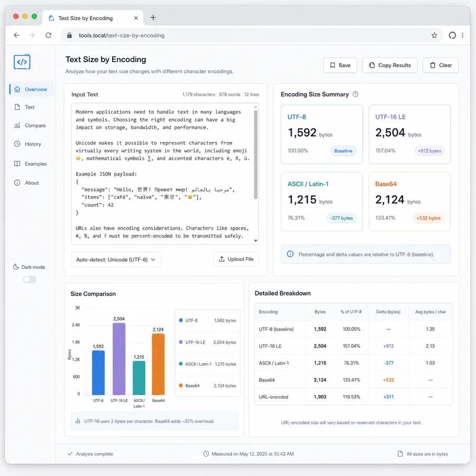This screenshot has height=476, width=476.
Task: Select the Text Size by Encoding tab
Action: (x=93, y=18)
